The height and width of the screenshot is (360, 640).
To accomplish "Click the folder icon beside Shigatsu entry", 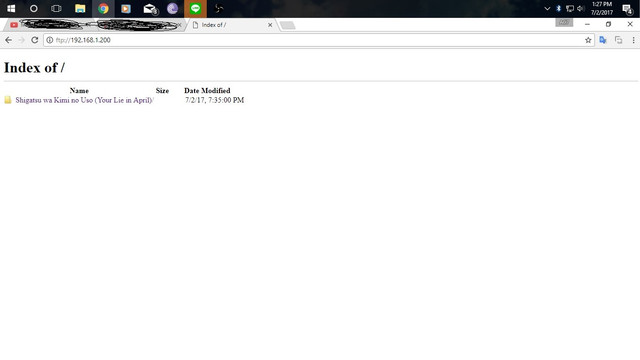I will pos(8,100).
